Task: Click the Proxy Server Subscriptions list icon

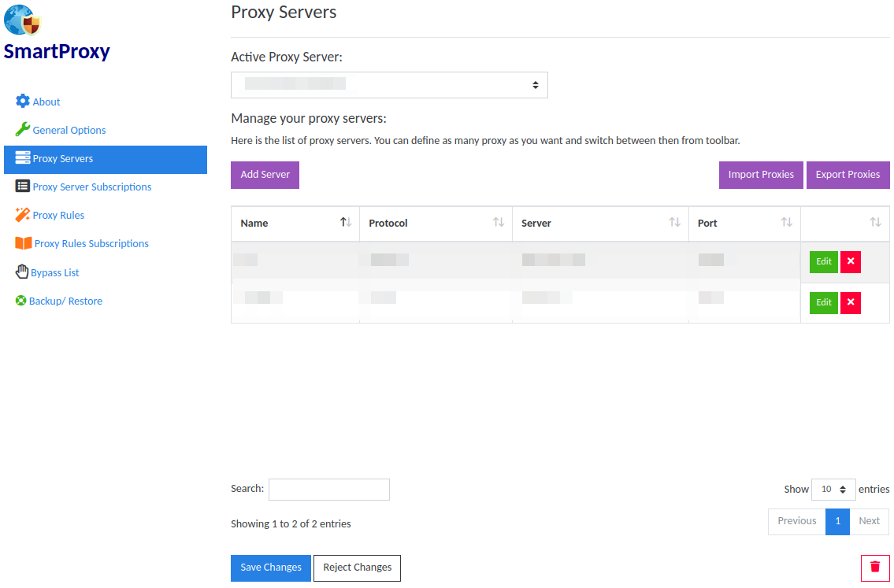Action: pyautogui.click(x=23, y=187)
